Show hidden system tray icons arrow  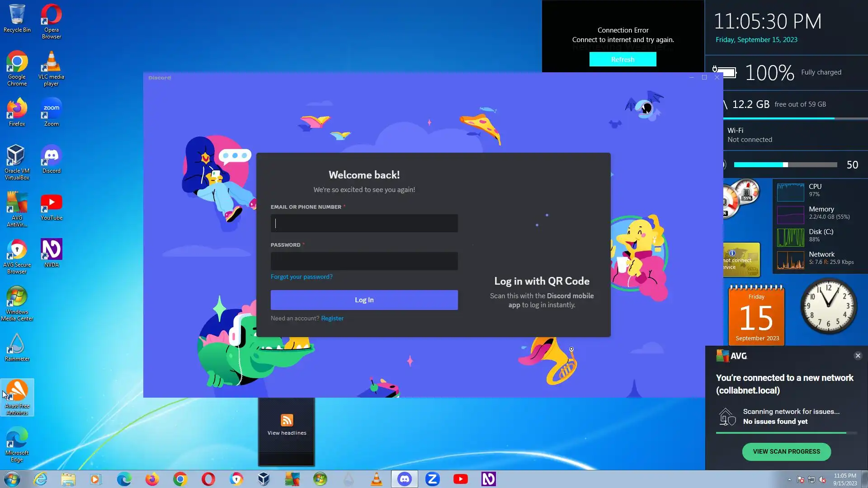pyautogui.click(x=789, y=479)
